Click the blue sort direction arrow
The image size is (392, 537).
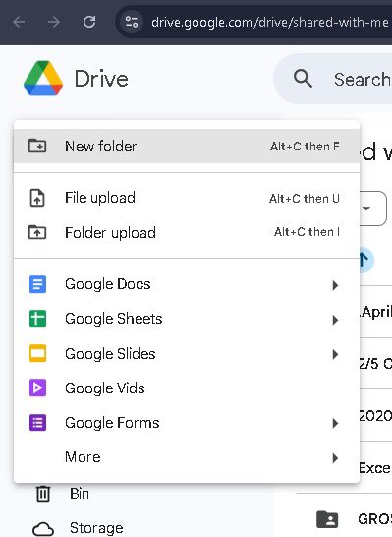coord(365,260)
